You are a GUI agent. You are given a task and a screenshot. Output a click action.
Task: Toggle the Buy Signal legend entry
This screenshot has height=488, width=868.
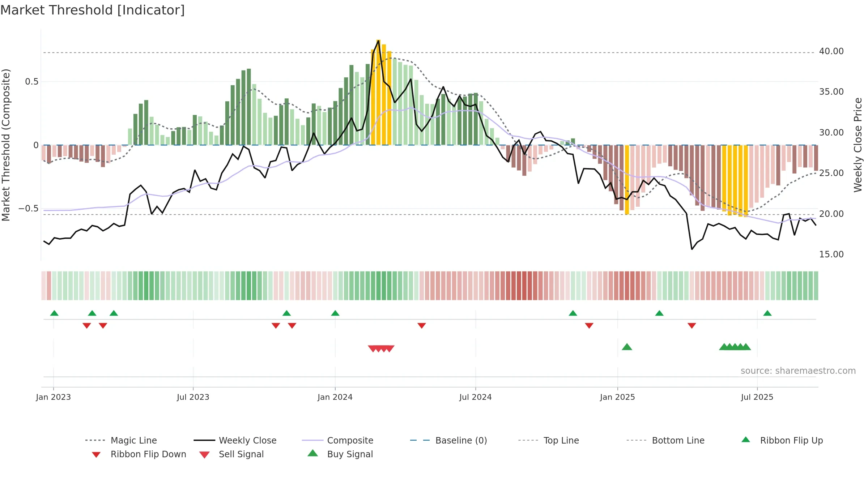[x=340, y=454]
